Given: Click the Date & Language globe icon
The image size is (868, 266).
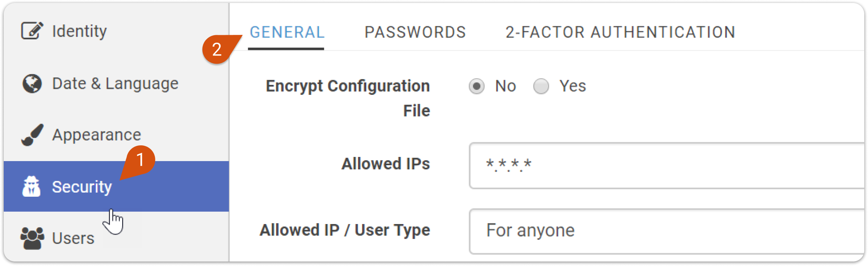Looking at the screenshot, I should (32, 84).
